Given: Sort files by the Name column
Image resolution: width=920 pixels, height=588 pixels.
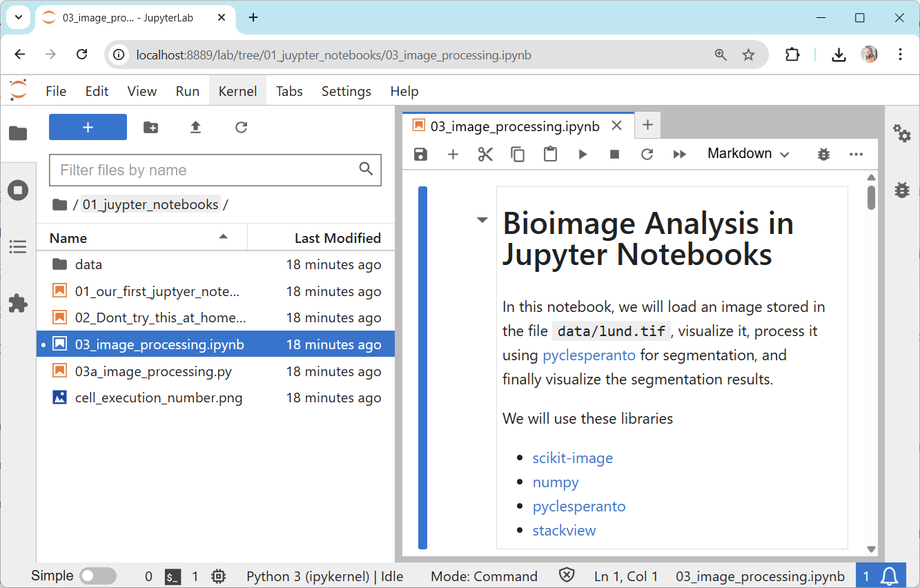Looking at the screenshot, I should (x=68, y=238).
